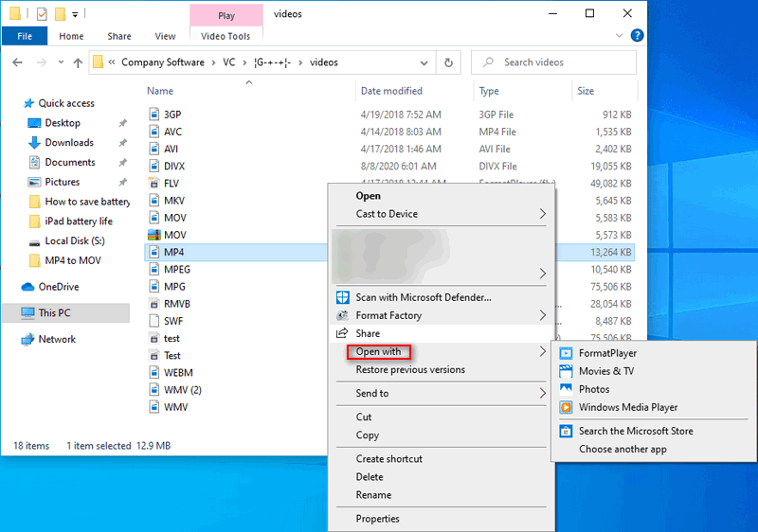Click the Downloads arrow icon
Viewport: 758px width, 532px height.
(x=34, y=142)
